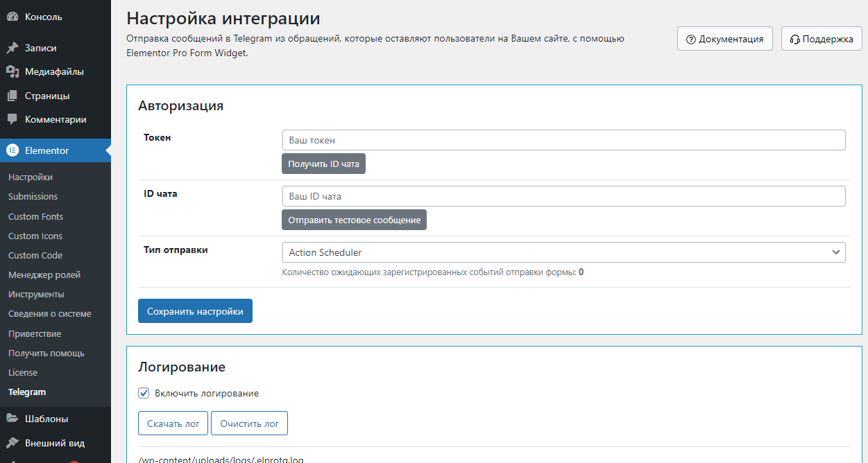This screenshot has height=463, width=868.
Task: Click the Токен field label
Action: [158, 138]
